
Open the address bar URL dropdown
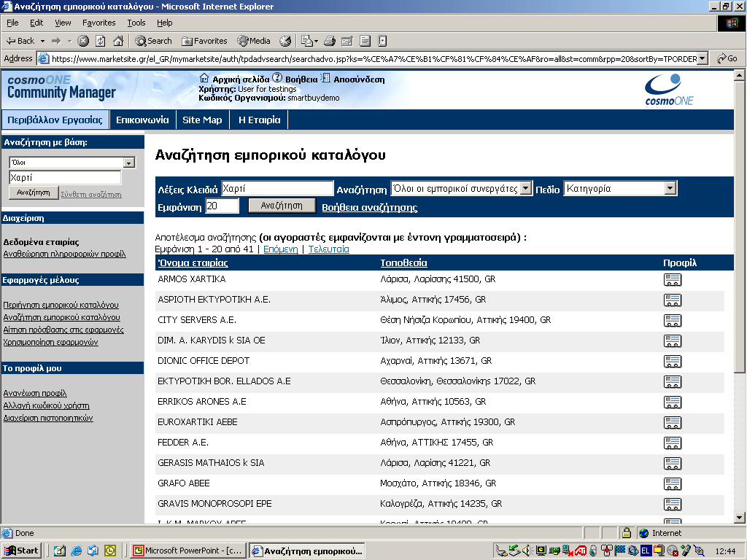pyautogui.click(x=703, y=58)
